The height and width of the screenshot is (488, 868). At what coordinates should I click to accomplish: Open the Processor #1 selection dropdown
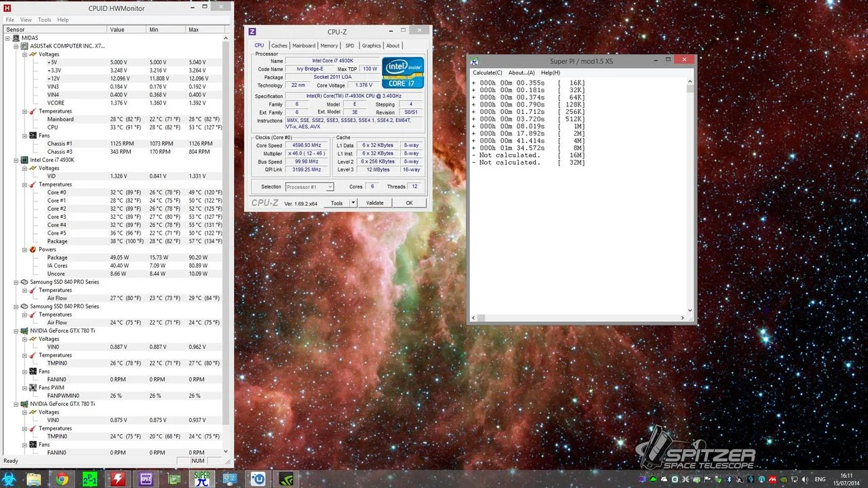pyautogui.click(x=309, y=187)
